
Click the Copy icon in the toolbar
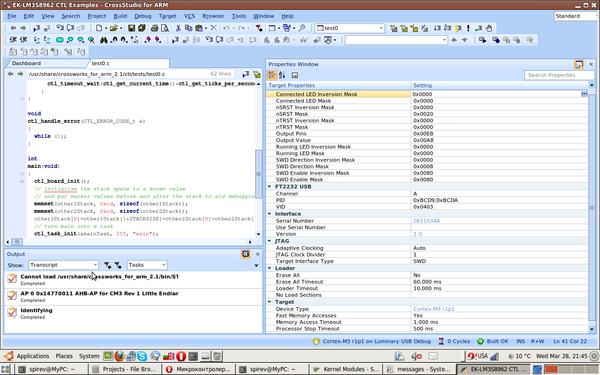188,28
